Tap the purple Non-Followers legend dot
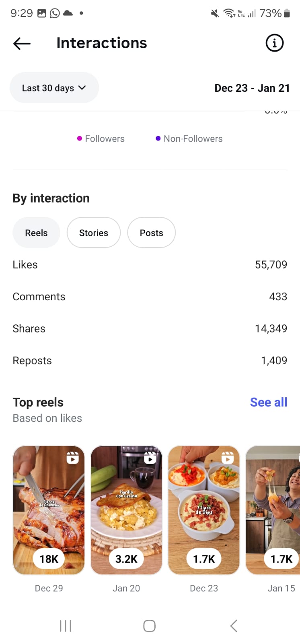The height and width of the screenshot is (644, 300). 158,138
